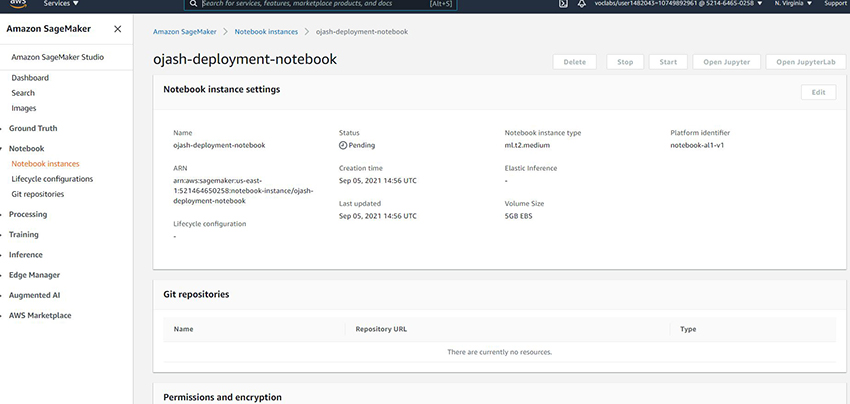Screen dimensions: 850x404
Task: Click the Pending status clock icon
Action: 343,145
